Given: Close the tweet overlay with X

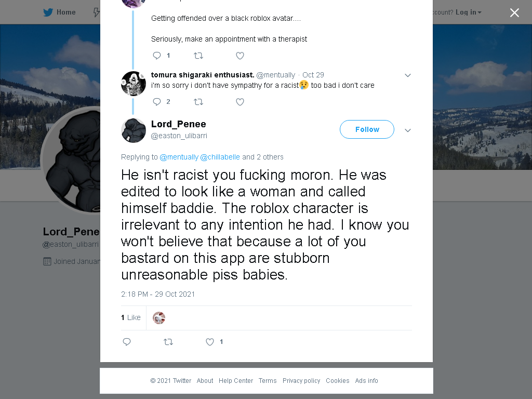Looking at the screenshot, I should [x=514, y=12].
